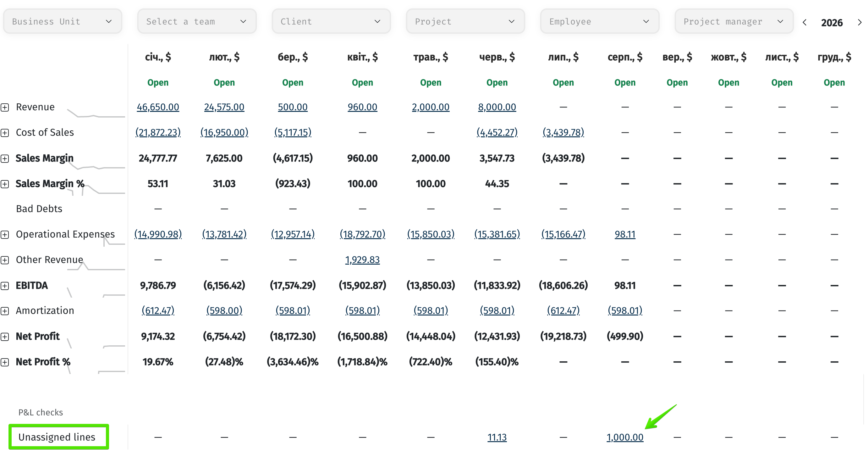The width and height of the screenshot is (868, 455).
Task: Open April Other Revenue 1,929.83 link
Action: click(362, 260)
